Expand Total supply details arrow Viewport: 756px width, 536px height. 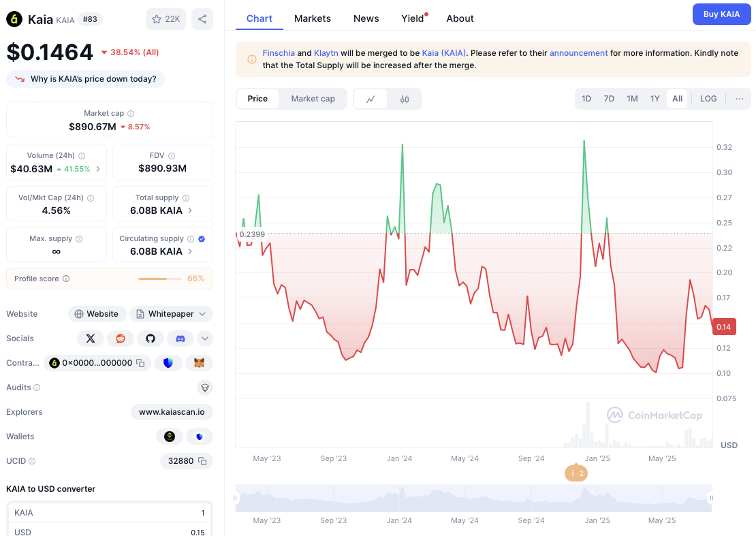(190, 210)
